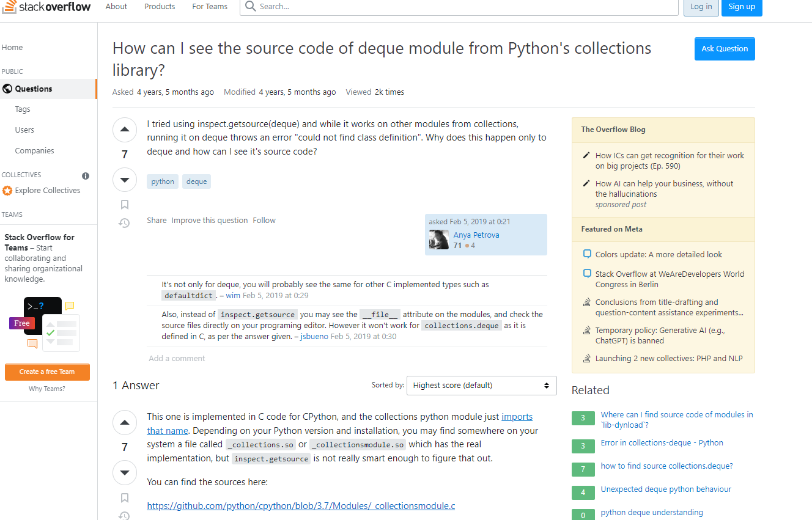Bookmark the answer

[x=125, y=497]
